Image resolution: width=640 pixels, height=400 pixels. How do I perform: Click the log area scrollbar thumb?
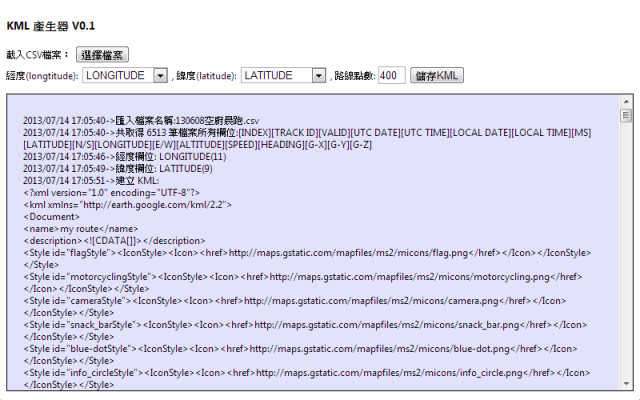click(x=626, y=116)
